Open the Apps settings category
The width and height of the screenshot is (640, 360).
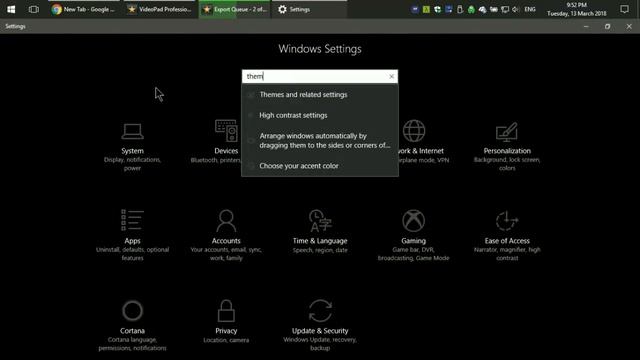point(132,236)
